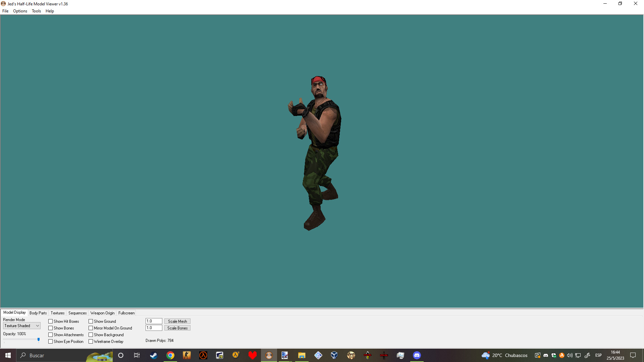Image resolution: width=644 pixels, height=362 pixels.
Task: Open the volume control in the tray
Action: point(570,355)
